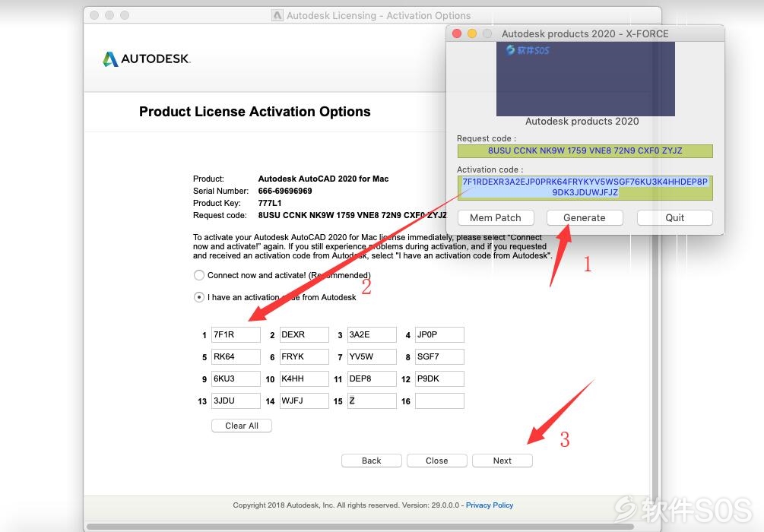Click the Autodesk Licensing title bar icon
764x532 pixels.
[x=277, y=16]
